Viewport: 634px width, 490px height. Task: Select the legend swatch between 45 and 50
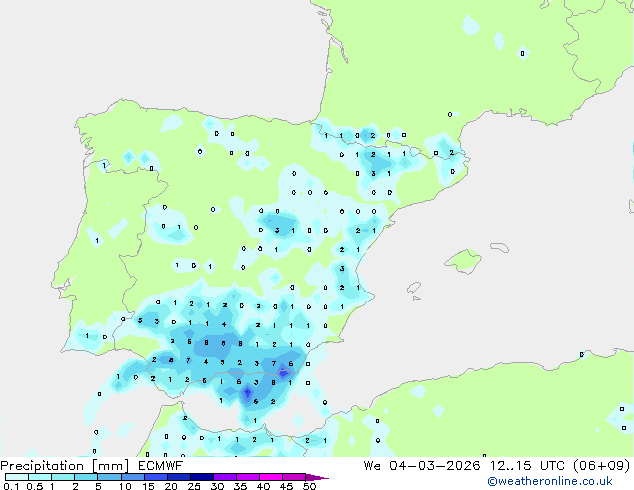click(294, 477)
